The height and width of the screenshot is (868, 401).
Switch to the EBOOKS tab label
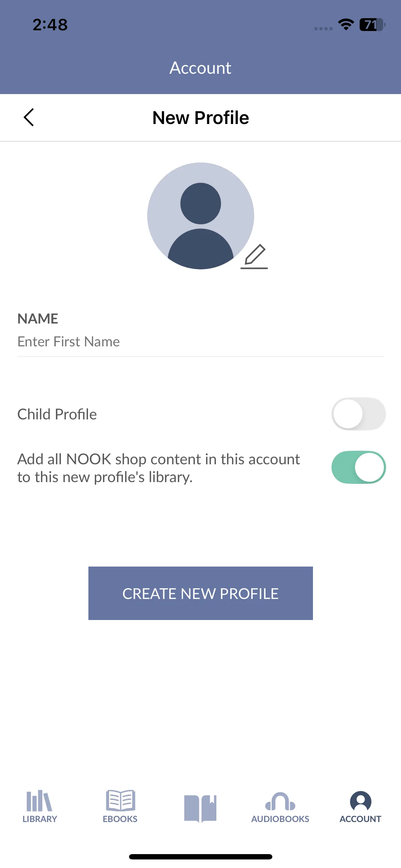(x=120, y=819)
